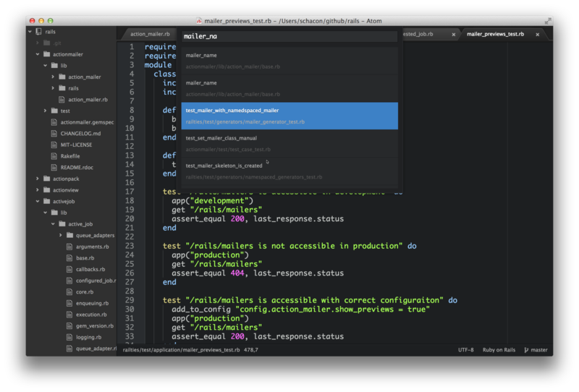Image resolution: width=579 pixels, height=392 pixels.
Task: Open Ruby on Rails grammar selector
Action: [x=499, y=350]
